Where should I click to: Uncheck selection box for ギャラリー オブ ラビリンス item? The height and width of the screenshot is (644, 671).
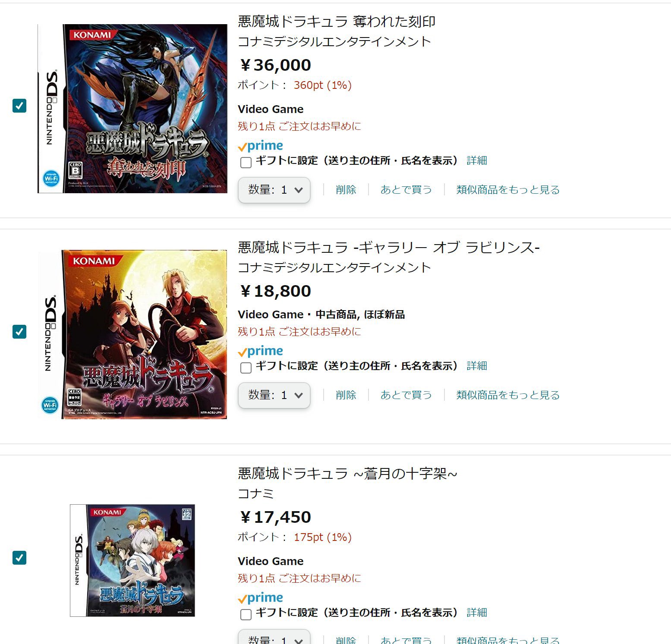click(19, 331)
